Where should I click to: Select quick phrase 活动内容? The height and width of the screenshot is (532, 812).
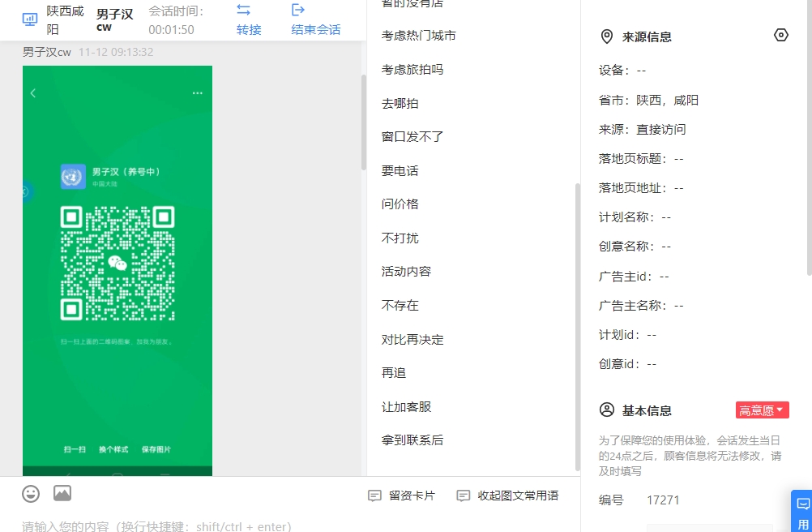406,272
